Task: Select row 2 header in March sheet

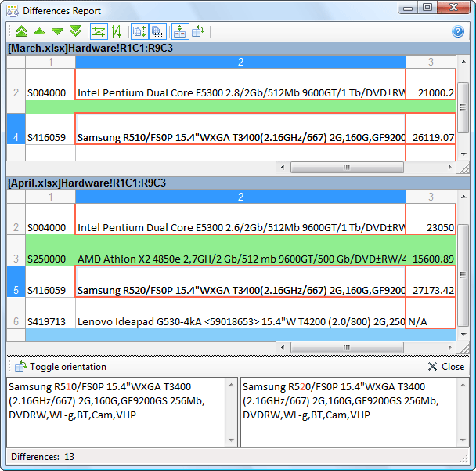Action: (16, 85)
